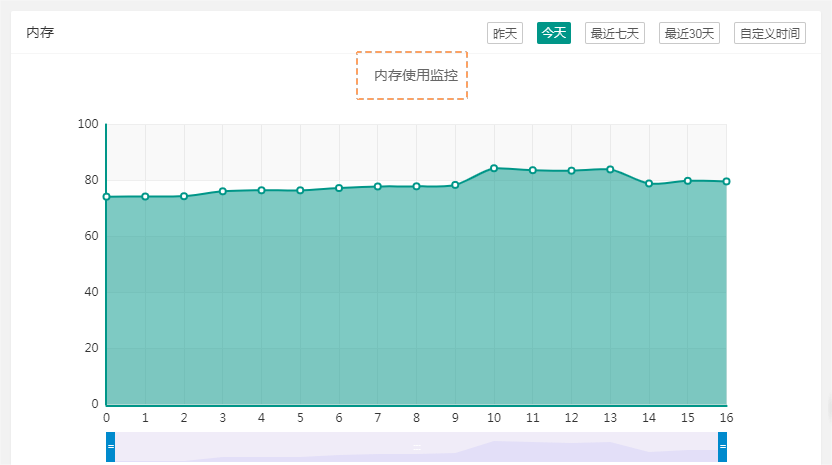Click the data point at hour 7
The width and height of the screenshot is (832, 465).
point(378,186)
